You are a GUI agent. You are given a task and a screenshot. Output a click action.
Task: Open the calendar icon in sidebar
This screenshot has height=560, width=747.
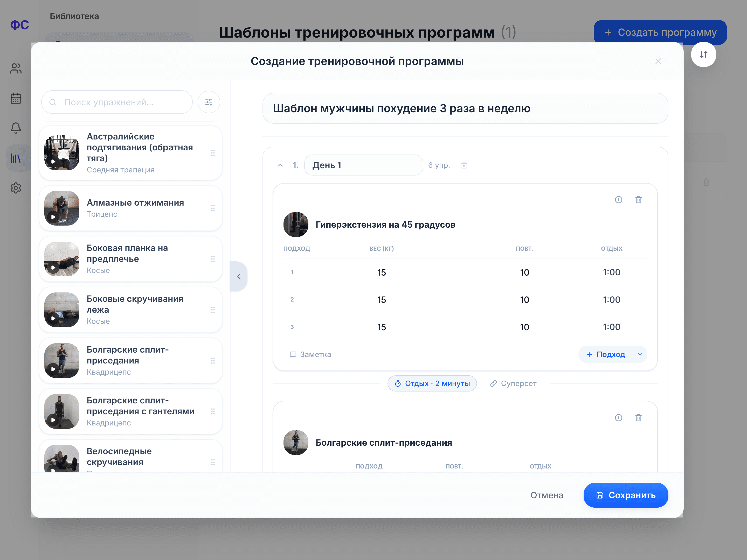click(x=16, y=98)
